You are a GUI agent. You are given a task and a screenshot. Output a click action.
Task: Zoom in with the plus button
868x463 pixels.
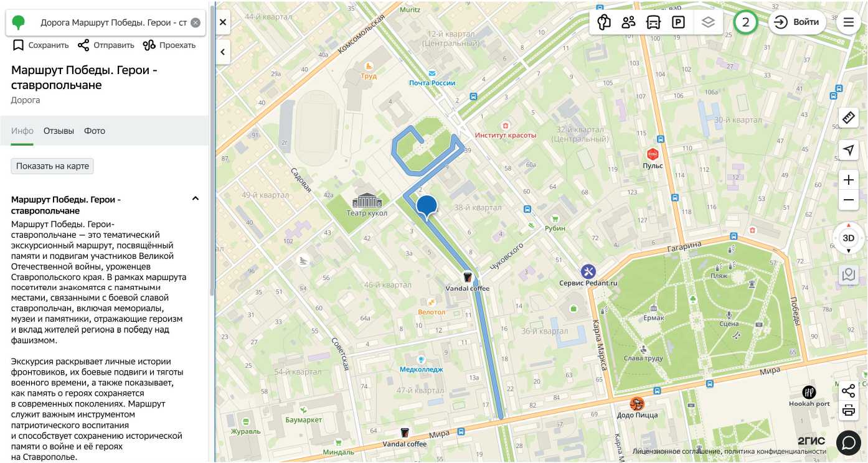pos(848,180)
